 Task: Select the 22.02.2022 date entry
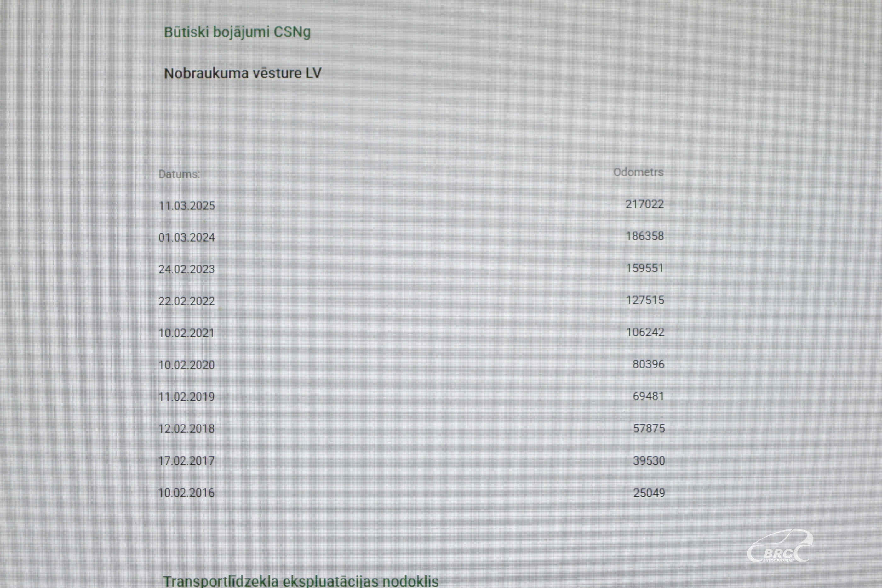click(x=186, y=301)
